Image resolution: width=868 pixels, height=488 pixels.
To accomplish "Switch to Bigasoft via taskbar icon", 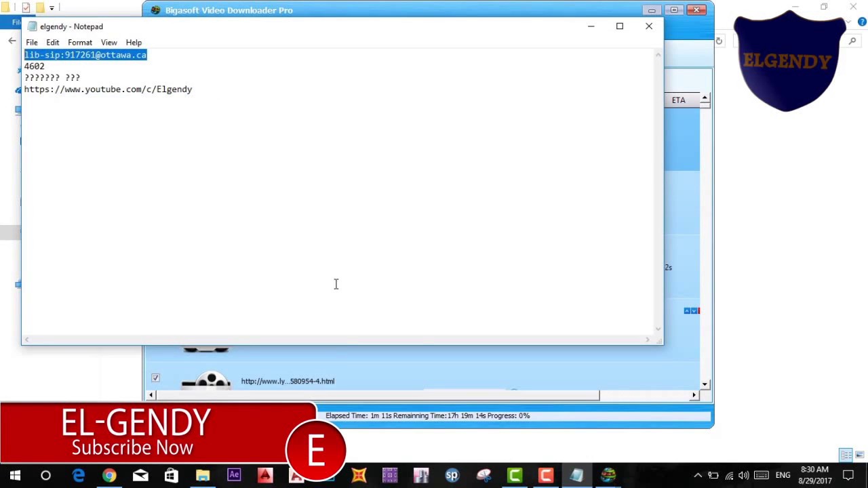I will click(x=608, y=475).
